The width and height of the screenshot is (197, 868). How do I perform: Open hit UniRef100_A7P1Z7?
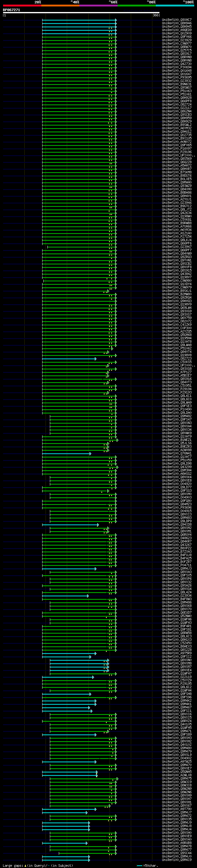click(x=177, y=372)
